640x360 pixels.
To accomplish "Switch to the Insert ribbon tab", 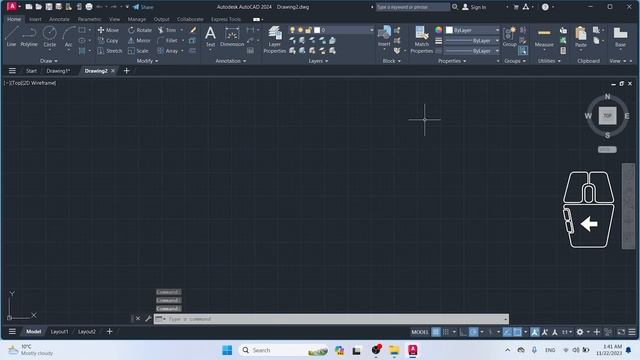I will (35, 19).
